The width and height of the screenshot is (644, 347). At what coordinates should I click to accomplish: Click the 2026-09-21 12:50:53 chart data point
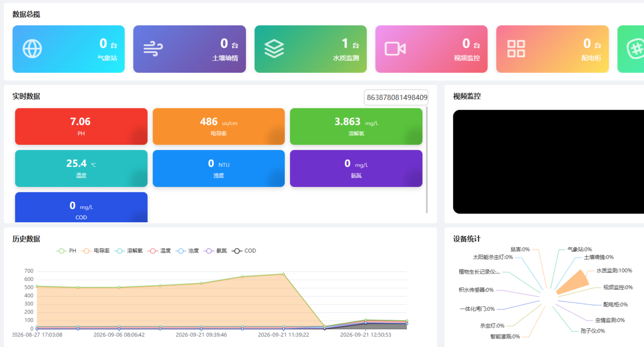point(366,320)
